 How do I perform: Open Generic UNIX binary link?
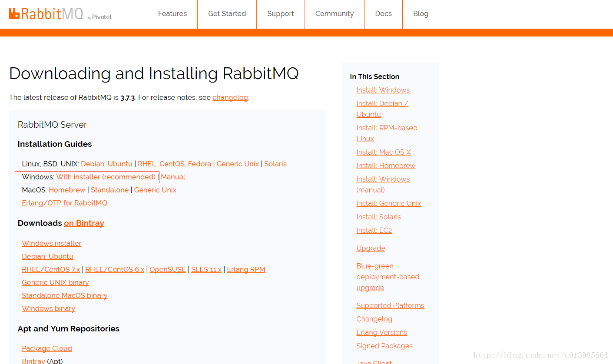(x=55, y=282)
